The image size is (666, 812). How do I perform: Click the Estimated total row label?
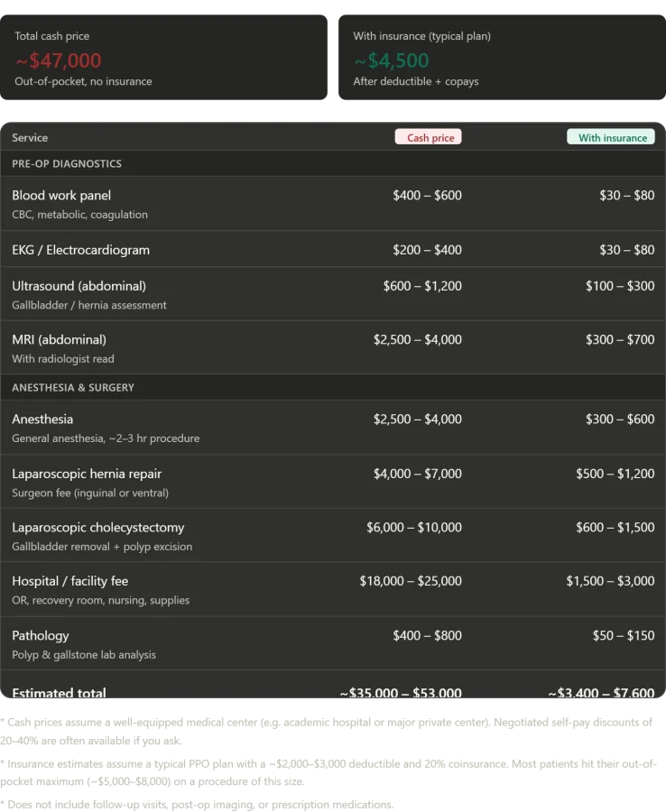(59, 693)
